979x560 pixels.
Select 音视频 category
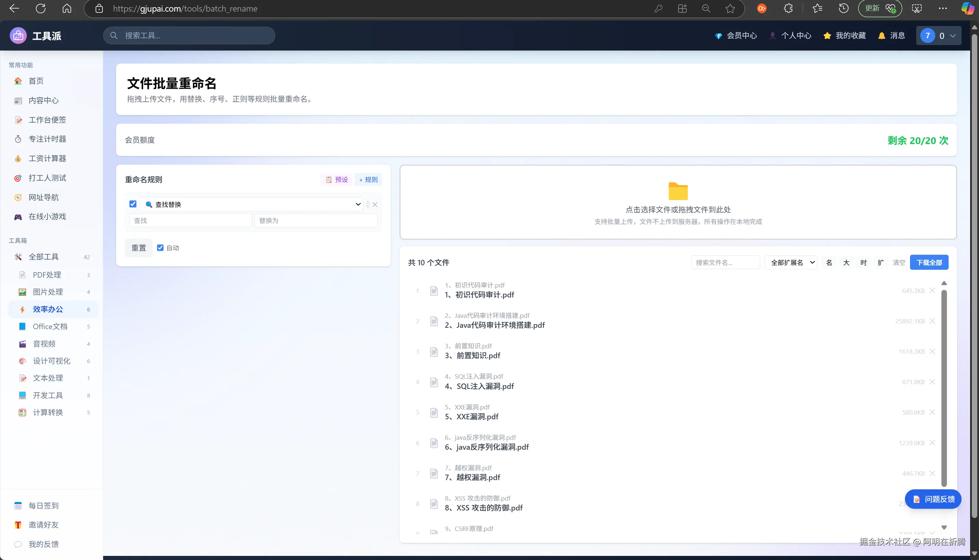coord(54,344)
